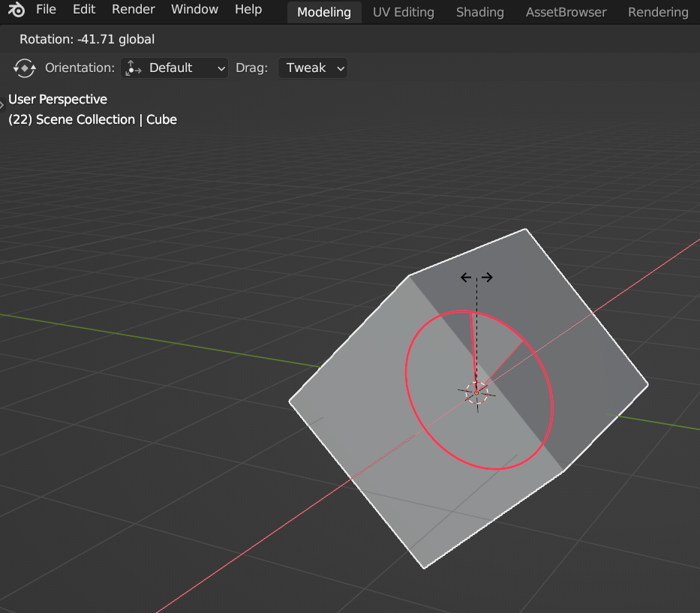This screenshot has width=700, height=613.
Task: Switch to the Rendering workspace tab
Action: pyautogui.click(x=658, y=12)
